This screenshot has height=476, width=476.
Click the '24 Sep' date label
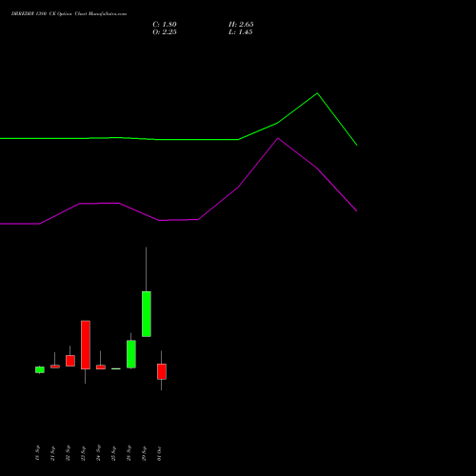click(99, 453)
